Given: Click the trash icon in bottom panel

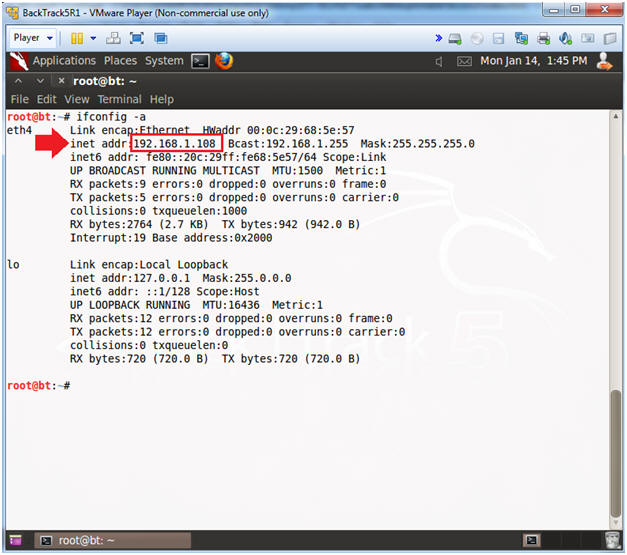Looking at the screenshot, I should [612, 540].
